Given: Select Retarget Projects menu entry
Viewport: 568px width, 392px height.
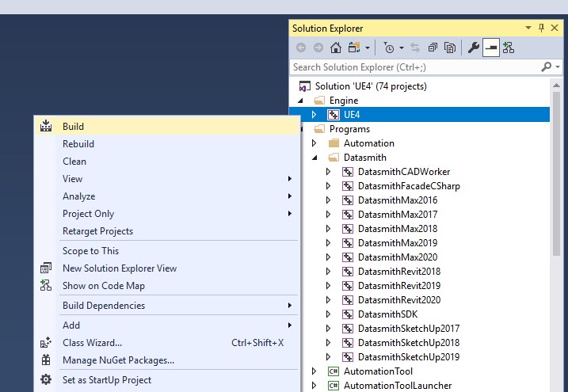Looking at the screenshot, I should click(167, 231).
